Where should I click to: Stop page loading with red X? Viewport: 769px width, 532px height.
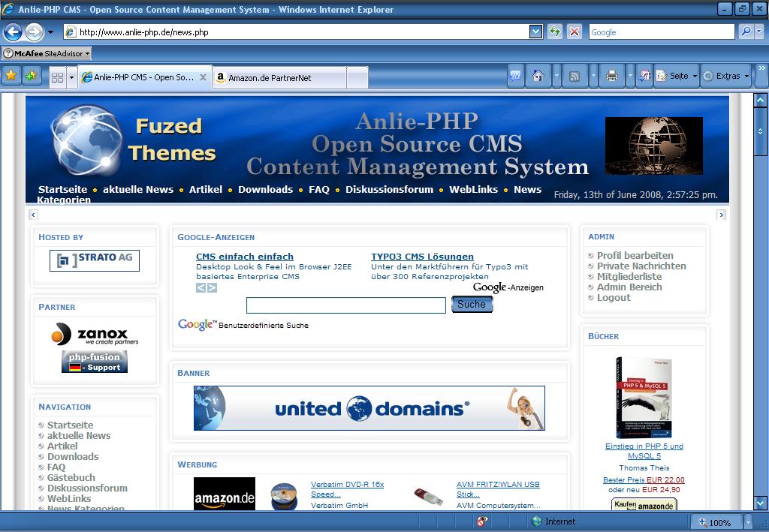coord(574,32)
